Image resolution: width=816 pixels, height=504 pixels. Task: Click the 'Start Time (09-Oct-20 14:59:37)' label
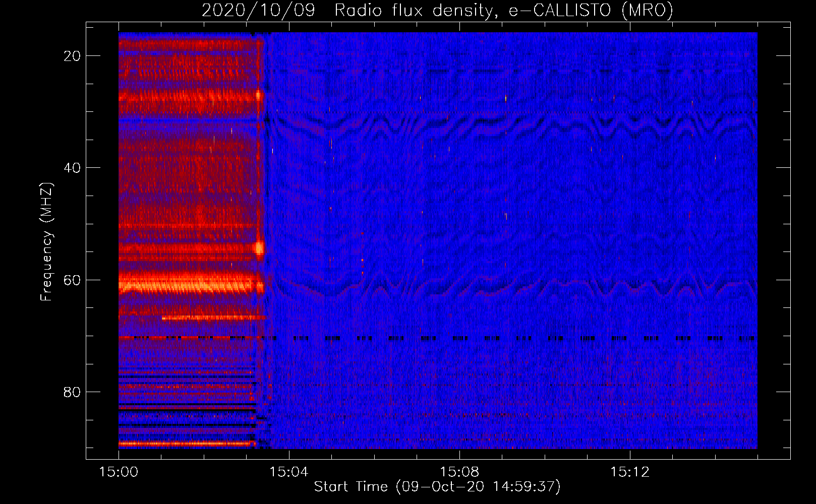point(437,487)
